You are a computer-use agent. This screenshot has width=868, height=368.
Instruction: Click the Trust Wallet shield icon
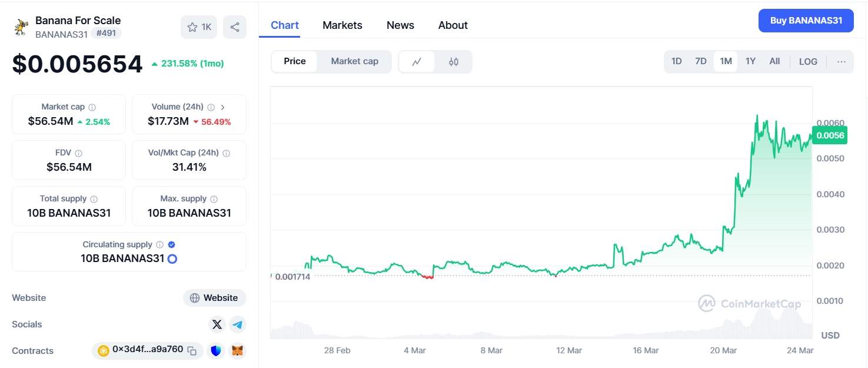[x=216, y=350]
